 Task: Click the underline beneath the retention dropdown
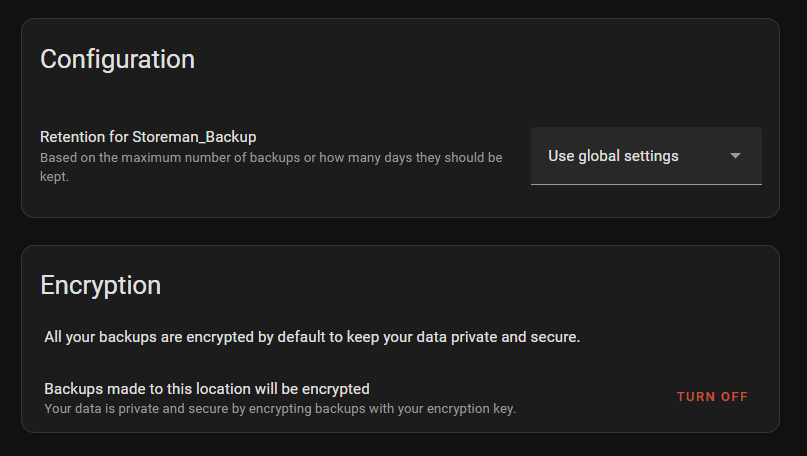[x=646, y=184]
